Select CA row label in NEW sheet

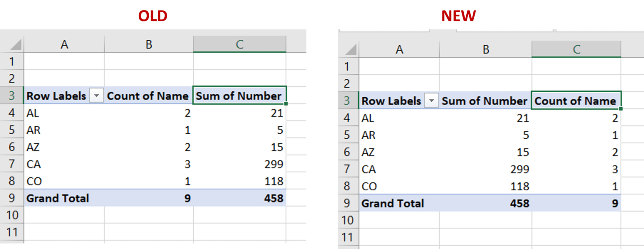369,169
